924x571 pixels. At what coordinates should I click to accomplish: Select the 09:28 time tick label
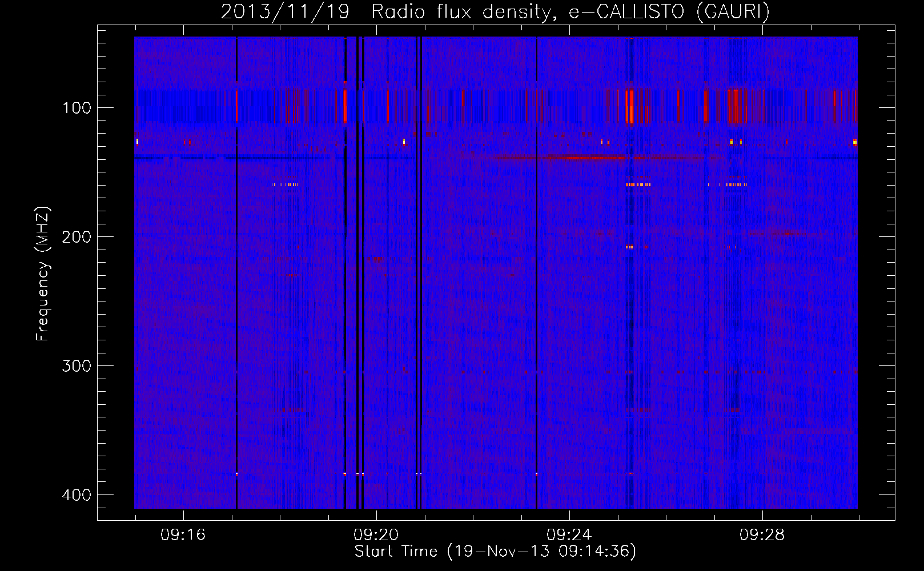tap(762, 535)
